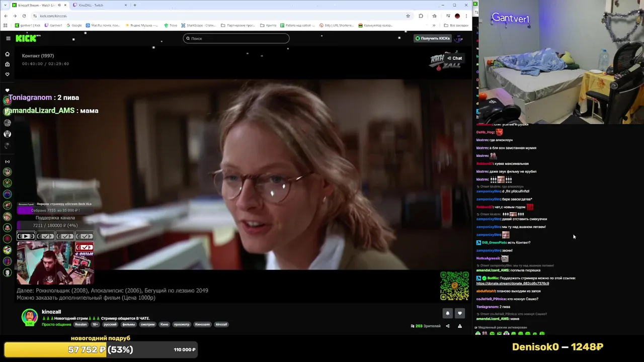Open the donate.stream link in chat
Viewport: 644px width, 362px height.
click(x=513, y=284)
